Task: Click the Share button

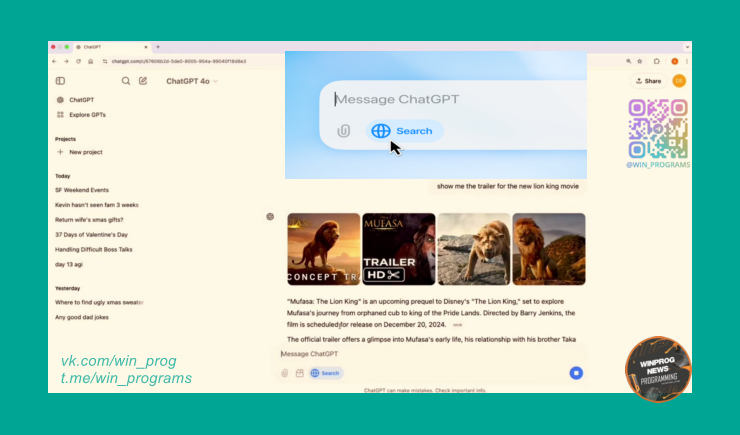Action: coord(648,81)
